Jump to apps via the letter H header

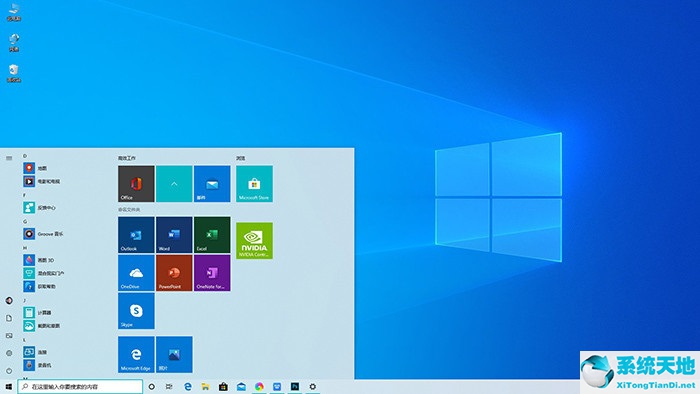pos(25,248)
